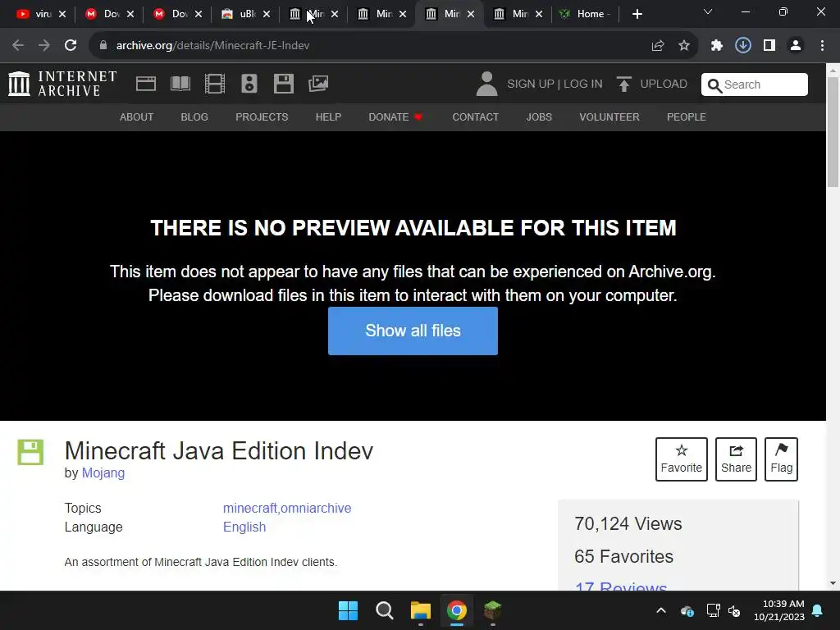Open the English language link
Viewport: 840px width, 630px height.
pyautogui.click(x=244, y=527)
